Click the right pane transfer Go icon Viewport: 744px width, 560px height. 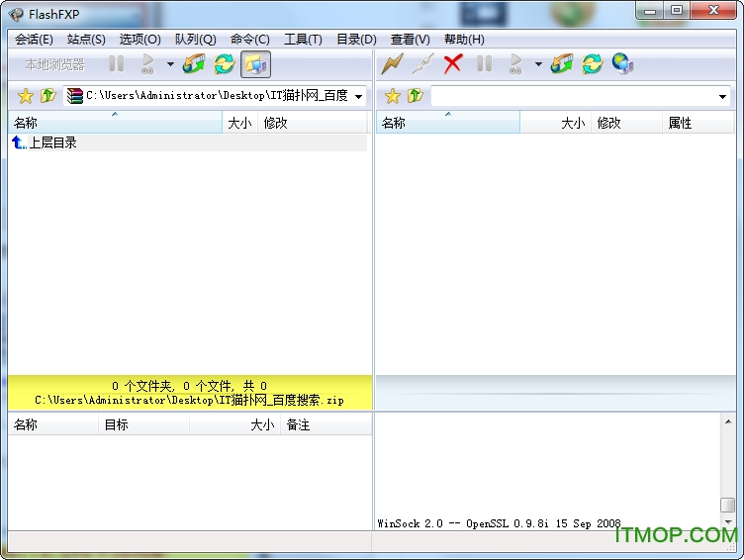pyautogui.click(x=515, y=63)
